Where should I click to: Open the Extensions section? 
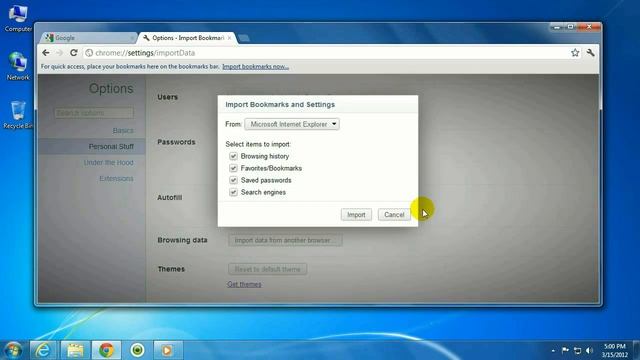[x=116, y=178]
